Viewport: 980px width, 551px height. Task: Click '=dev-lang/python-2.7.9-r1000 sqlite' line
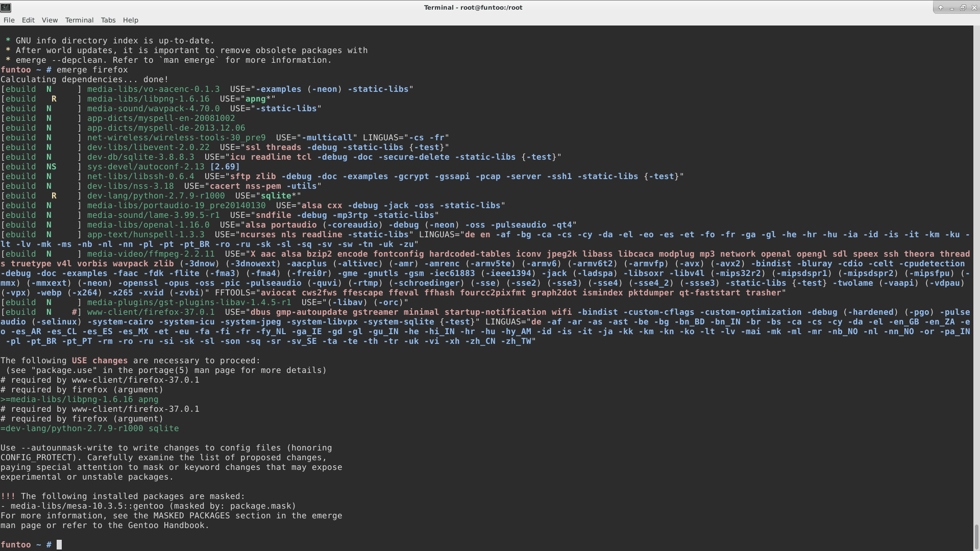click(x=90, y=429)
